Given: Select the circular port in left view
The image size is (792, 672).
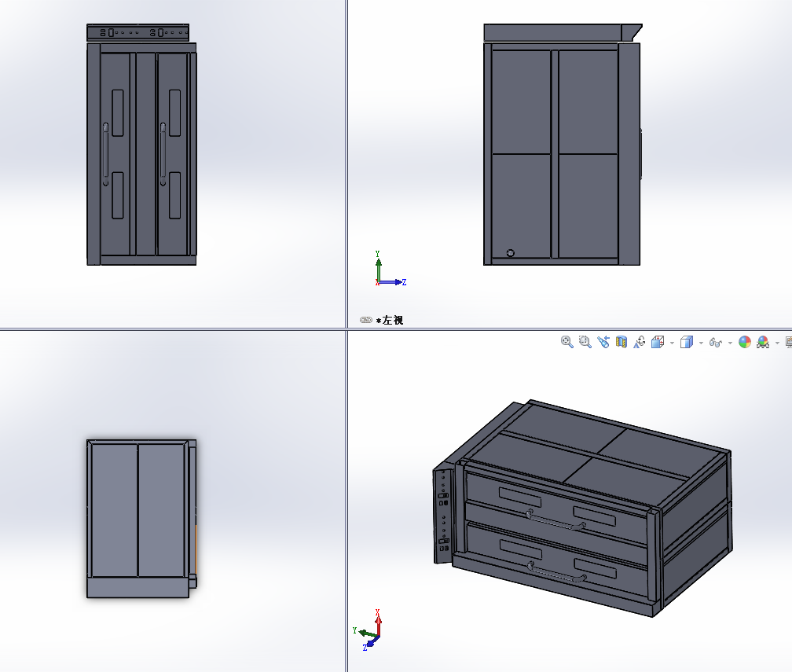Looking at the screenshot, I should (x=510, y=253).
